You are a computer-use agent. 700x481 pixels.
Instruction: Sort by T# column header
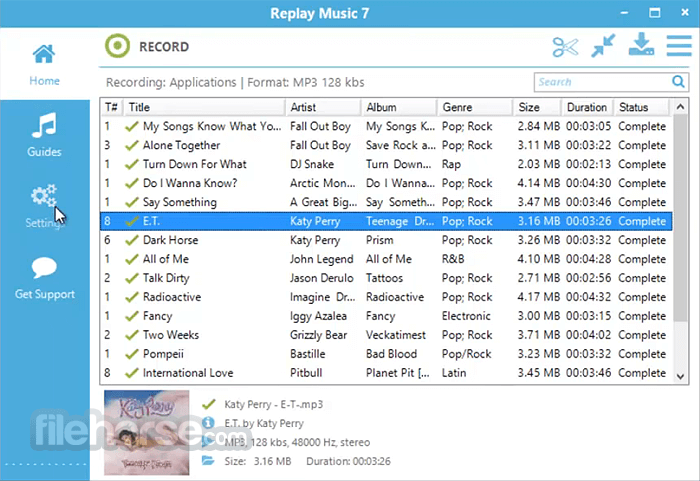[x=112, y=107]
